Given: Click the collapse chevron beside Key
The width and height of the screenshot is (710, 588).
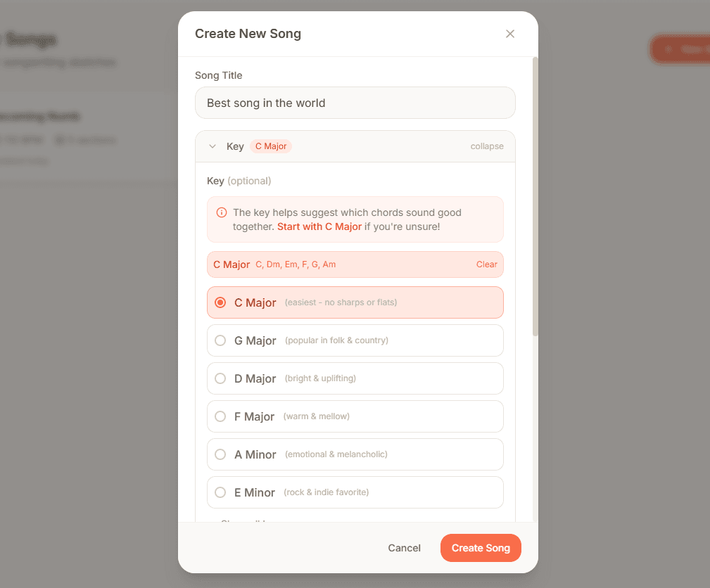Looking at the screenshot, I should pos(213,146).
